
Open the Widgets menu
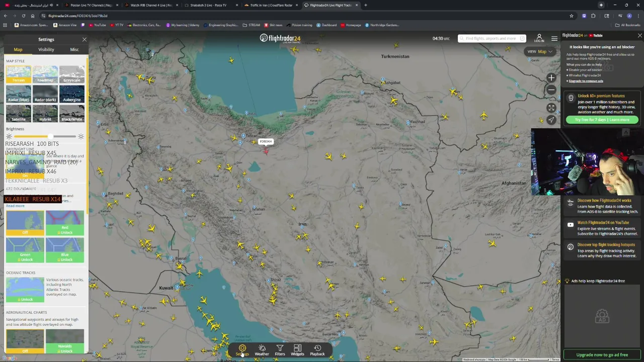pos(297,350)
